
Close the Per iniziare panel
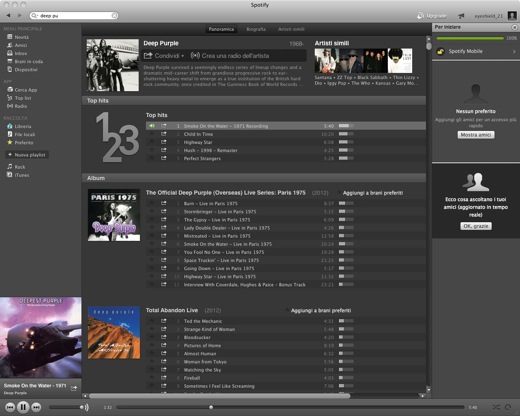coord(514,27)
